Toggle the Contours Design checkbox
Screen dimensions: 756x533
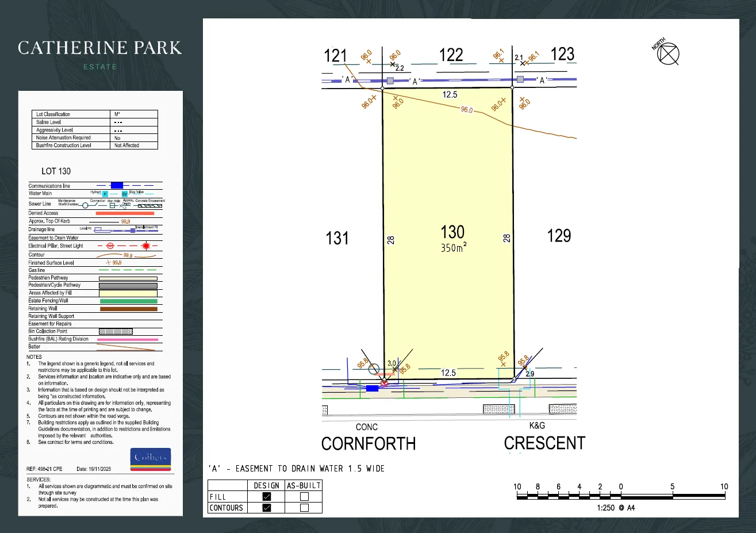tap(267, 508)
